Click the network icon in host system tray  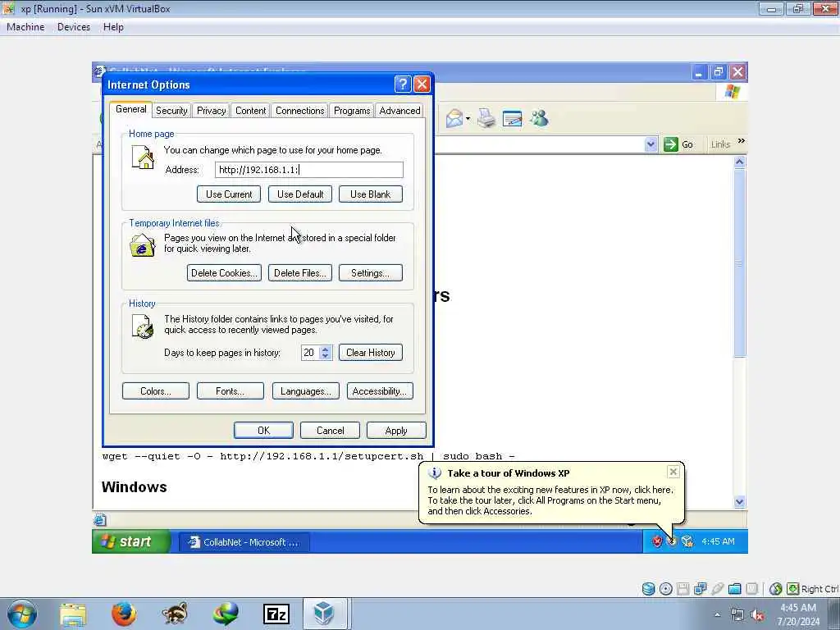click(737, 615)
